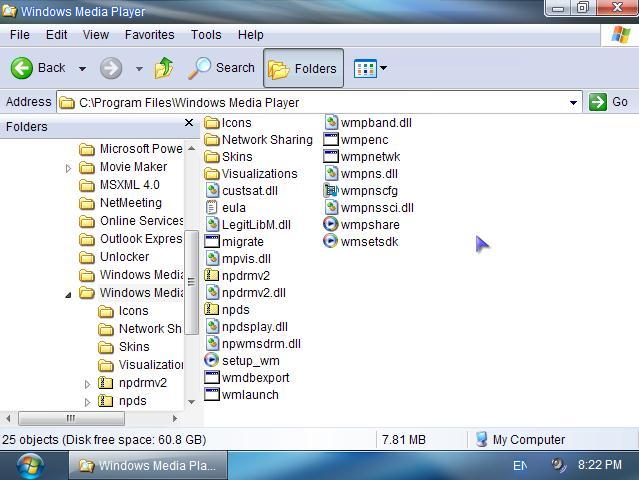Open the Help menu

(x=251, y=35)
